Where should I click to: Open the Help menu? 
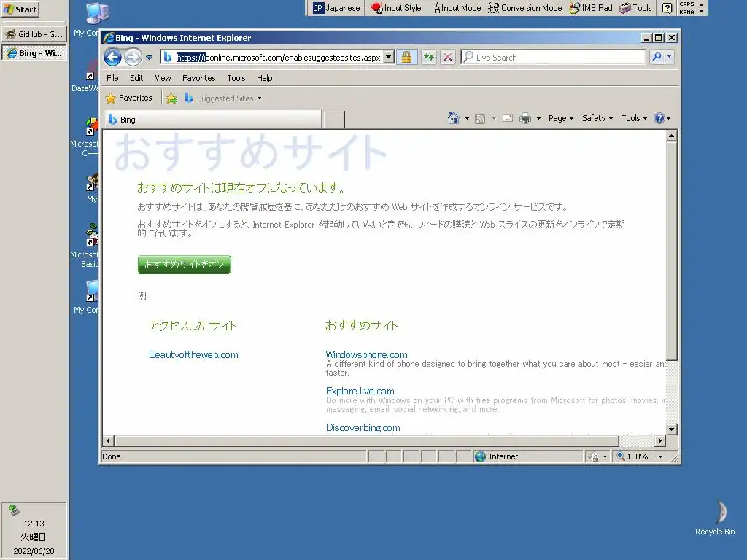tap(264, 78)
